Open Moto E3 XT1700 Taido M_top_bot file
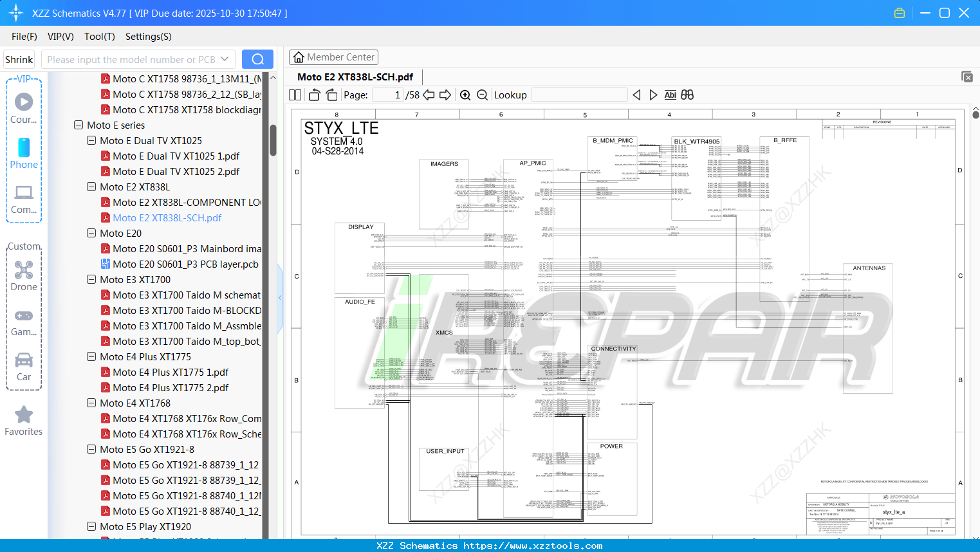The width and height of the screenshot is (980, 552). pos(181,341)
